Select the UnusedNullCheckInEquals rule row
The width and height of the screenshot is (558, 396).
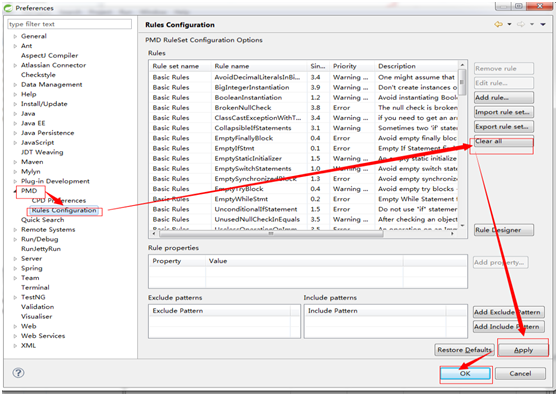tap(304, 220)
